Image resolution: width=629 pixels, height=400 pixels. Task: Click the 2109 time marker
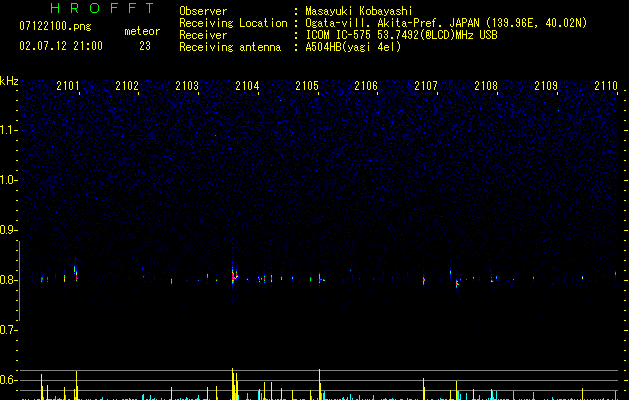[x=546, y=86]
